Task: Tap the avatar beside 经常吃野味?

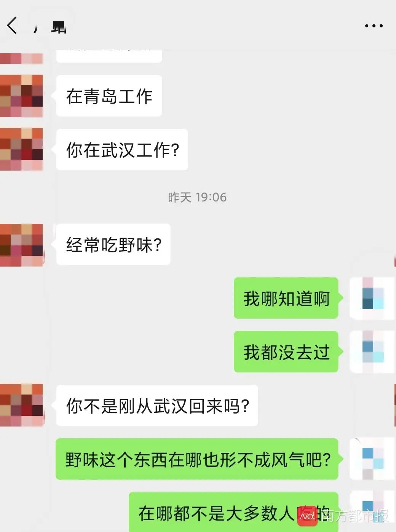Action: click(22, 244)
